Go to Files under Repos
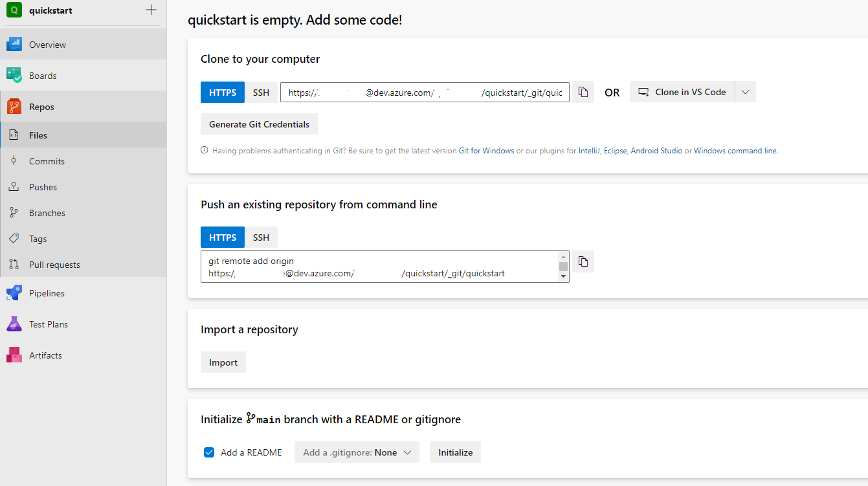 click(83, 135)
